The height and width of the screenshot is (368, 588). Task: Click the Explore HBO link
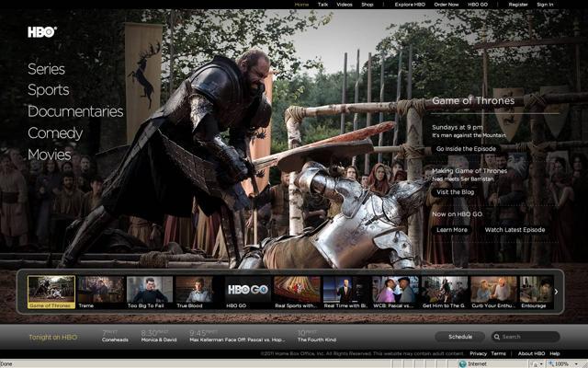click(x=410, y=5)
